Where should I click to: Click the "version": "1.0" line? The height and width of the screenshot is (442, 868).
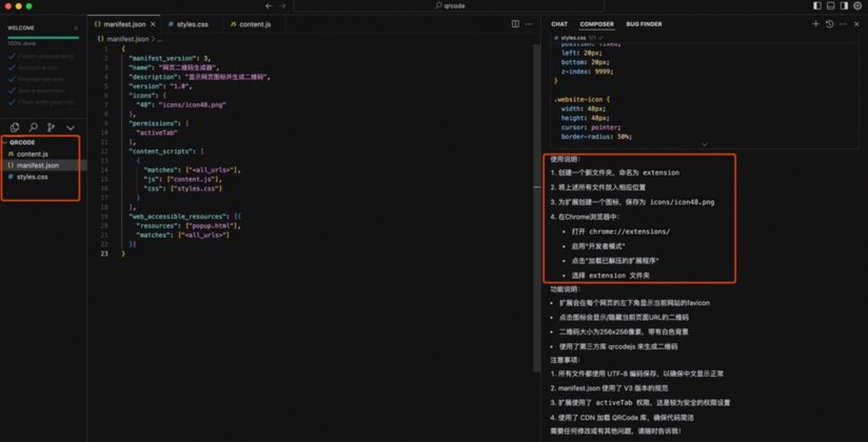coord(160,86)
